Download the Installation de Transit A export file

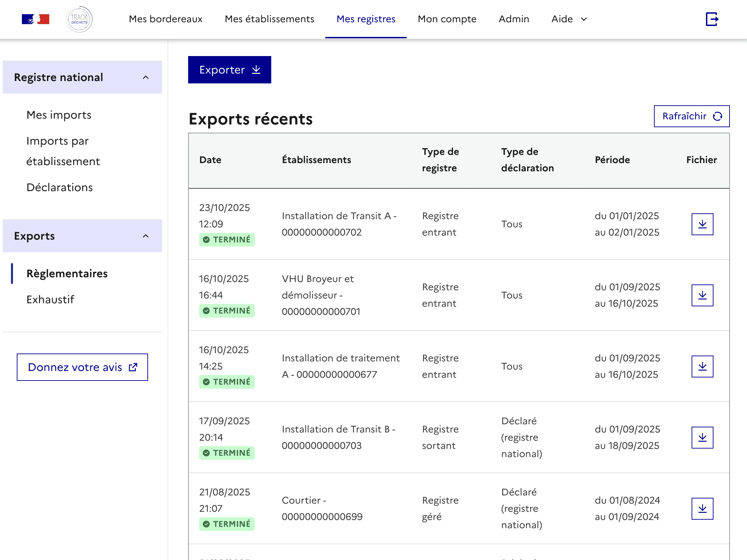pyautogui.click(x=703, y=224)
